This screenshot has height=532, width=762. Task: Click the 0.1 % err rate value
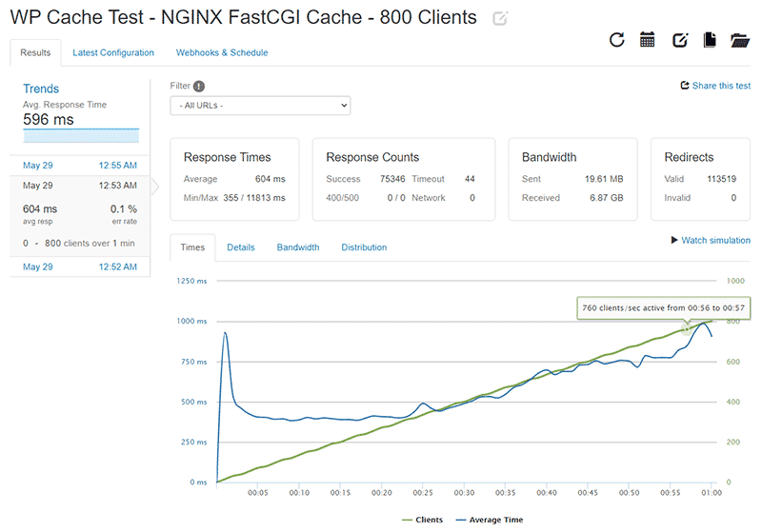[x=124, y=208]
